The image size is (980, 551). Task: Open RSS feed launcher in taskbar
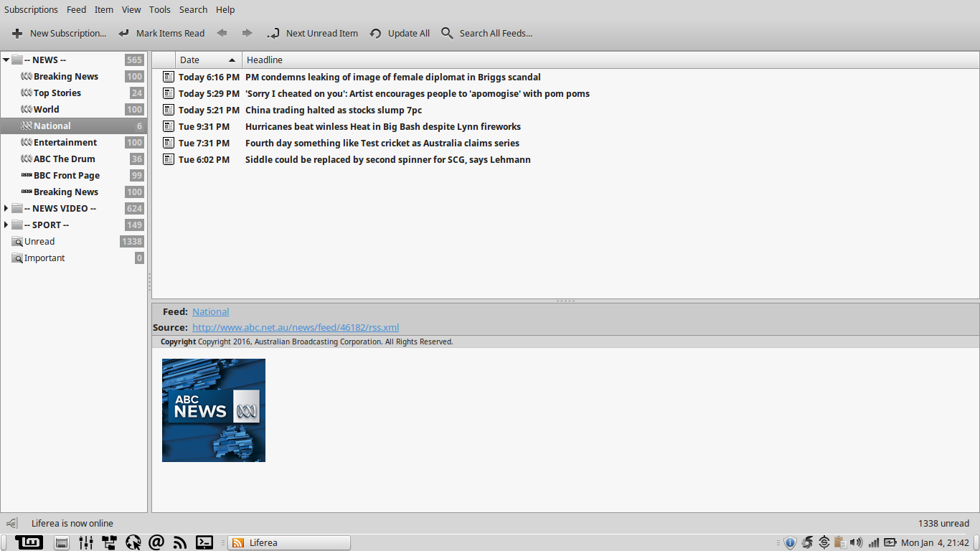[180, 542]
